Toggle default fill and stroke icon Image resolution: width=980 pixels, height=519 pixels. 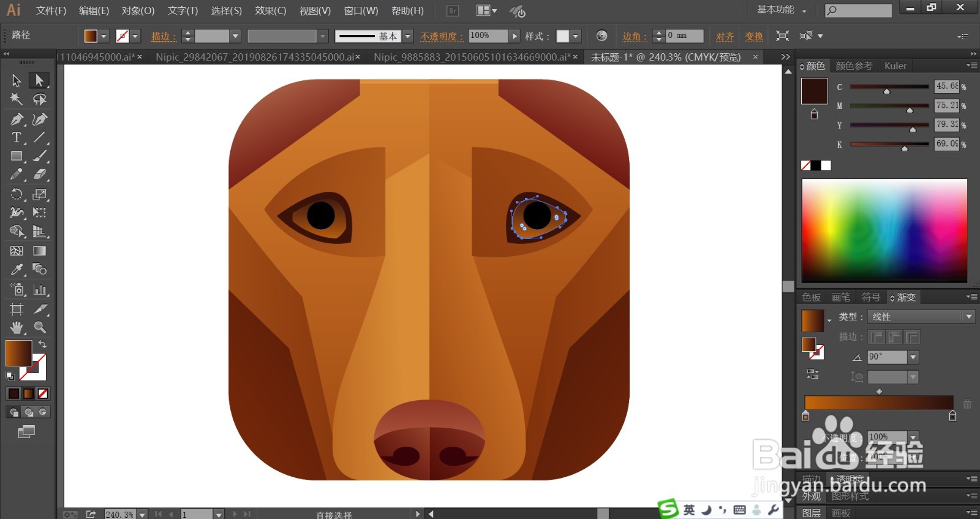(10, 376)
